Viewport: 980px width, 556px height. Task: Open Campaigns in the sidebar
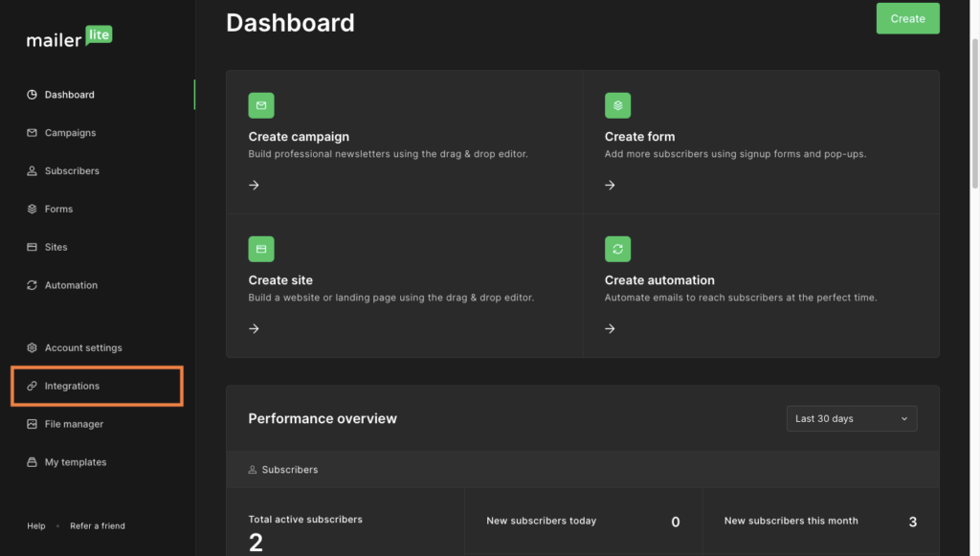70,133
